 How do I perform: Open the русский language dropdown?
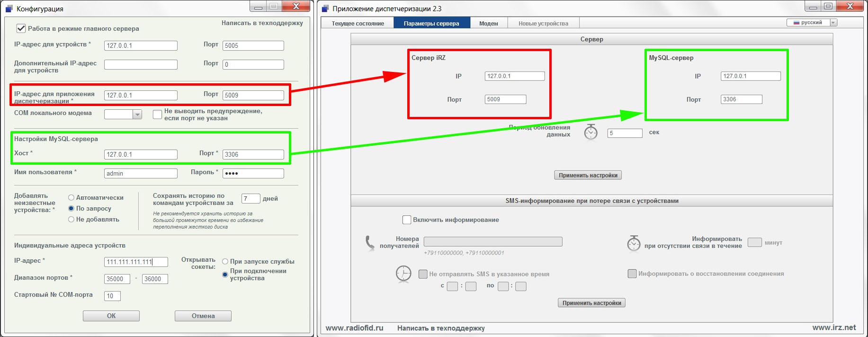point(833,23)
